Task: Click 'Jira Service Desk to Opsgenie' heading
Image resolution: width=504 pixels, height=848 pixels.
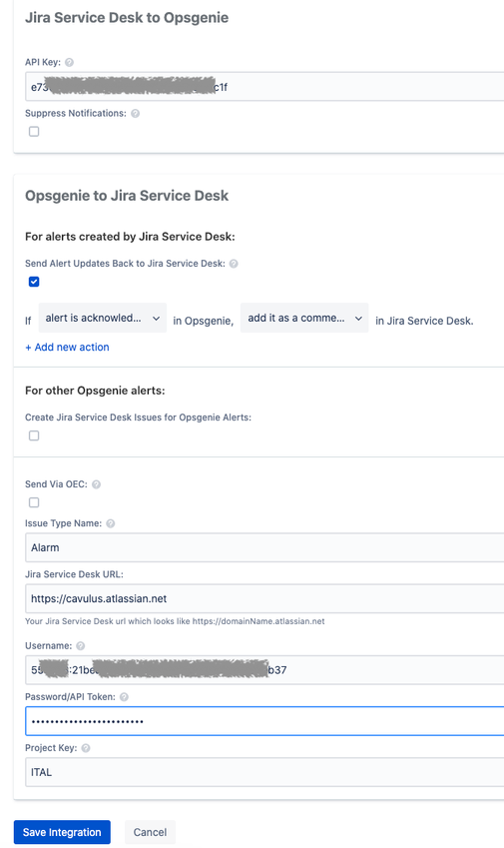Action: point(127,18)
